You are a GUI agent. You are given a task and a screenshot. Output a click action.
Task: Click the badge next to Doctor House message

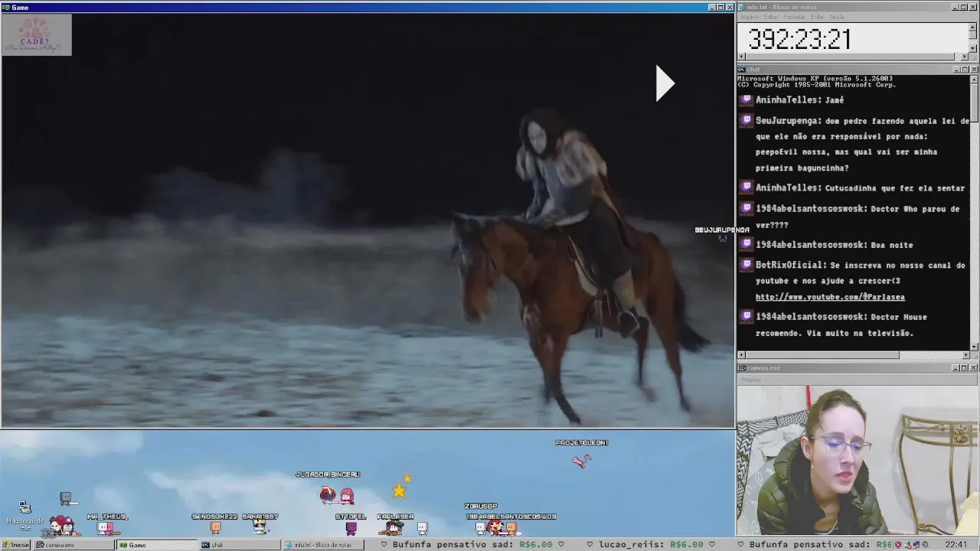[746, 316]
